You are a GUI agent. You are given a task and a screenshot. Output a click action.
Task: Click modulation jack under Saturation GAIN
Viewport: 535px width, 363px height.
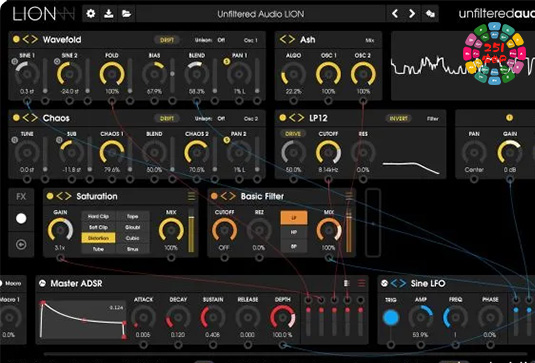(x=60, y=258)
